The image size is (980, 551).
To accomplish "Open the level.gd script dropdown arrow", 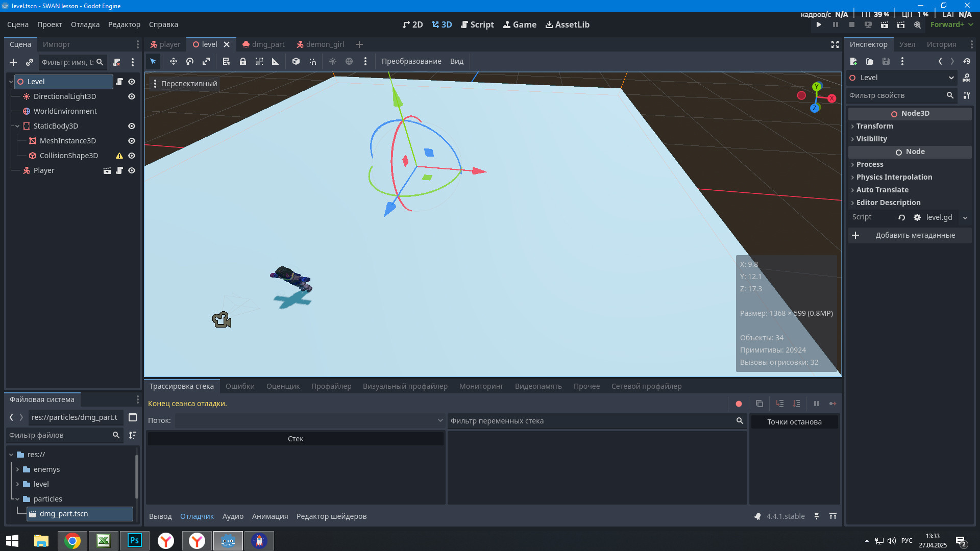I will 965,218.
